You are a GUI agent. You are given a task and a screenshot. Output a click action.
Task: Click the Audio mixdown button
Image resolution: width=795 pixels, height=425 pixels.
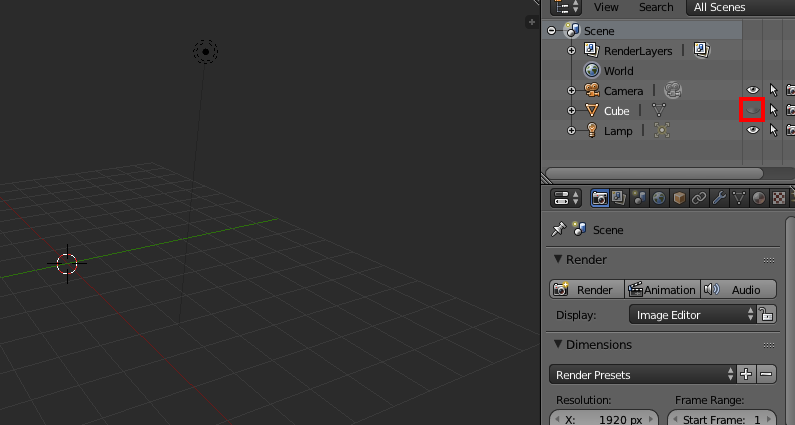coord(739,290)
